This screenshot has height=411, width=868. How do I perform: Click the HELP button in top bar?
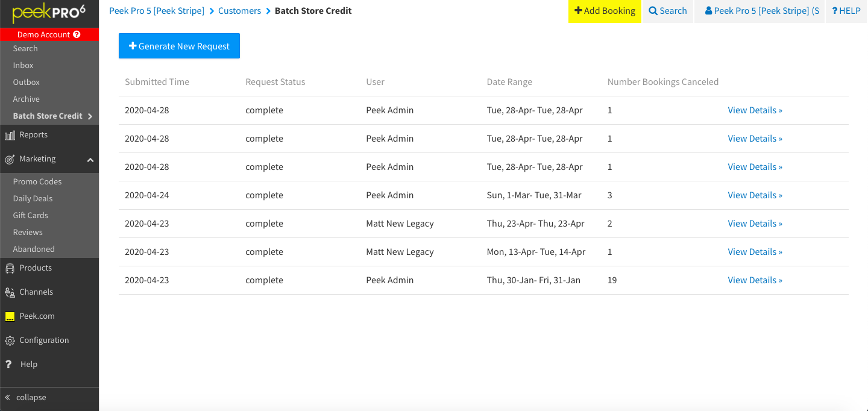pyautogui.click(x=846, y=11)
